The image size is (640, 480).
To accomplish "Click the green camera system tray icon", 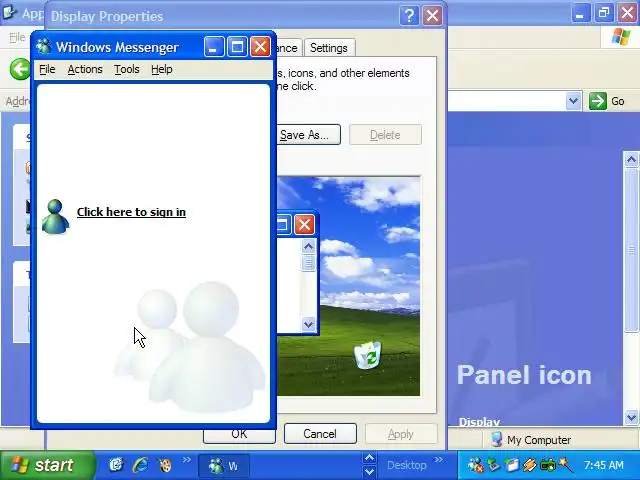I will pos(548,465).
